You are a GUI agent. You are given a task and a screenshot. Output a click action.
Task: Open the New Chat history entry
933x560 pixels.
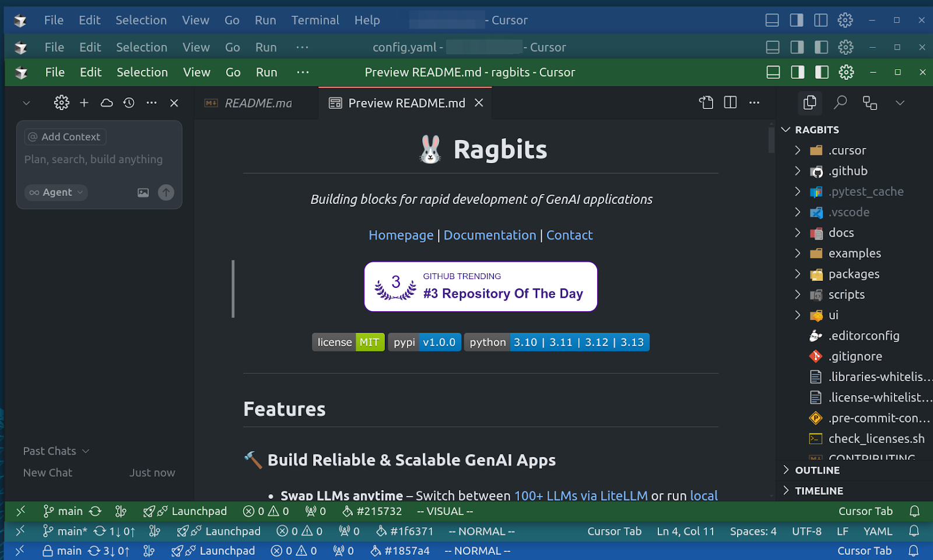99,473
